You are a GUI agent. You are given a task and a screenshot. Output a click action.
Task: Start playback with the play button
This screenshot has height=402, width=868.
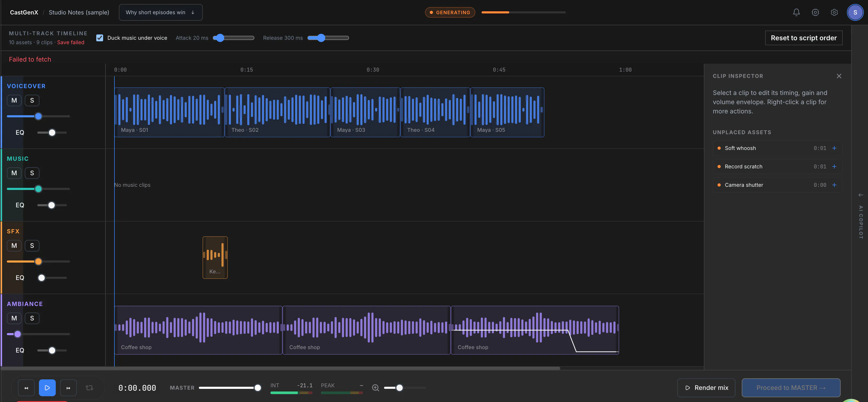(47, 388)
